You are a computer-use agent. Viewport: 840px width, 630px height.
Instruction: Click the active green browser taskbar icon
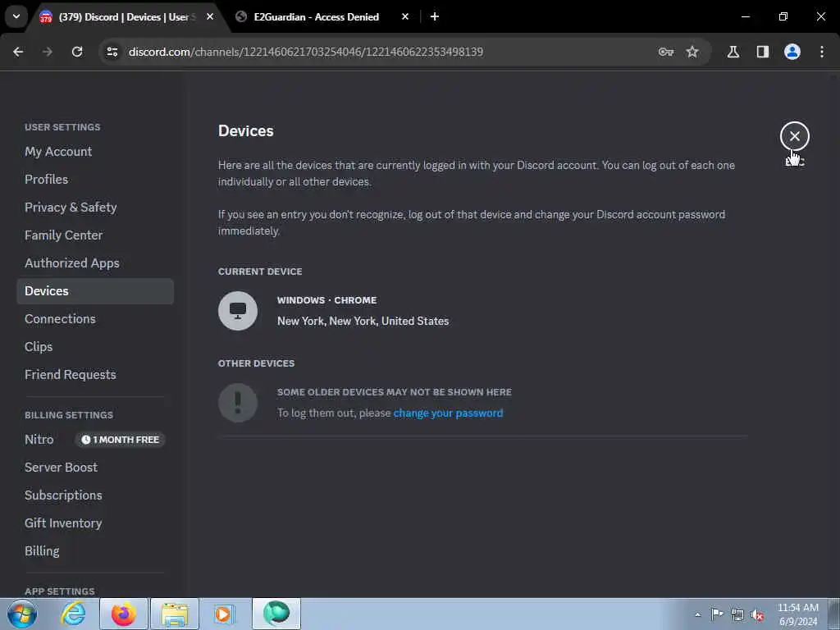[x=276, y=614]
